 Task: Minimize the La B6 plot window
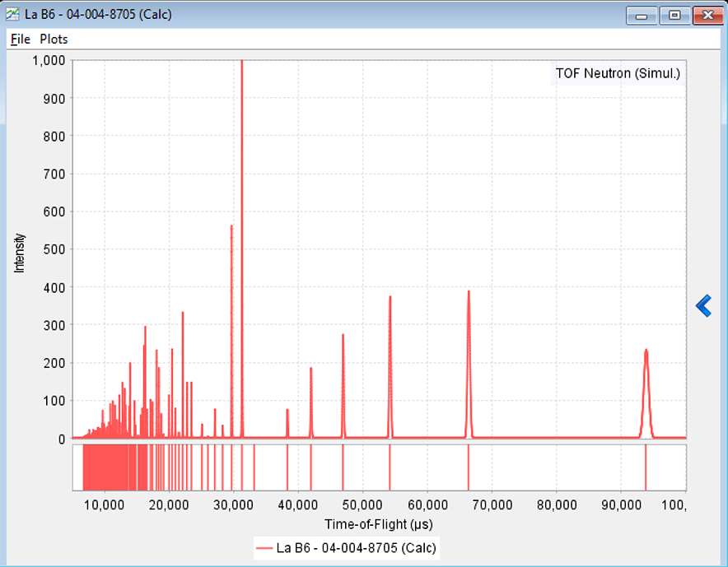[x=642, y=16]
